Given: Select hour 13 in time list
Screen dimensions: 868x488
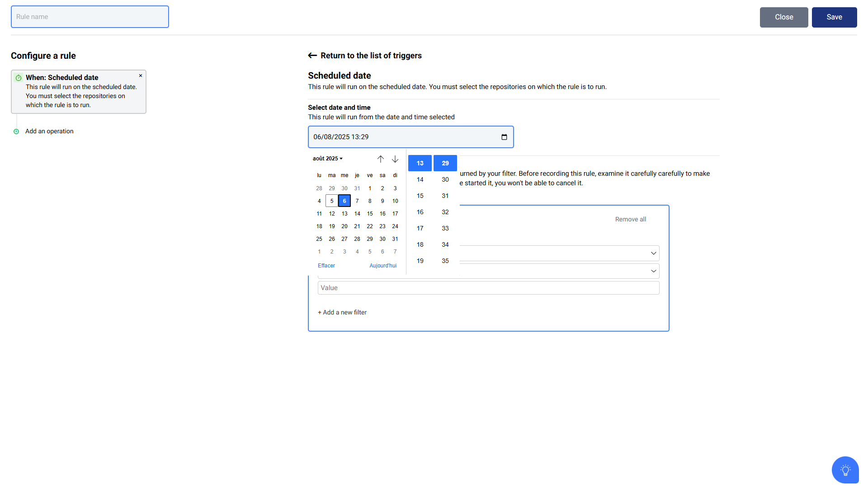Looking at the screenshot, I should pos(420,163).
